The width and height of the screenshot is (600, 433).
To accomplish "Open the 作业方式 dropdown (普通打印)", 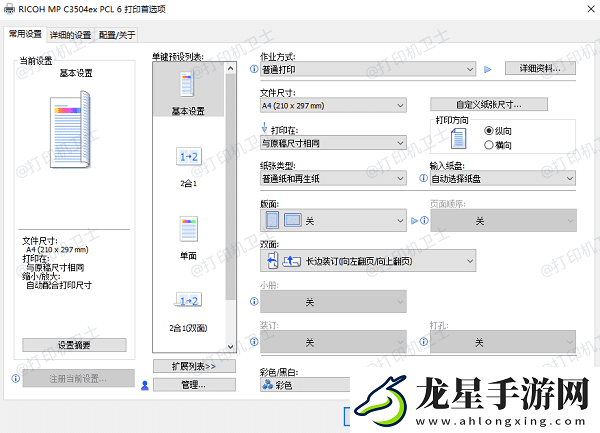I will (368, 69).
